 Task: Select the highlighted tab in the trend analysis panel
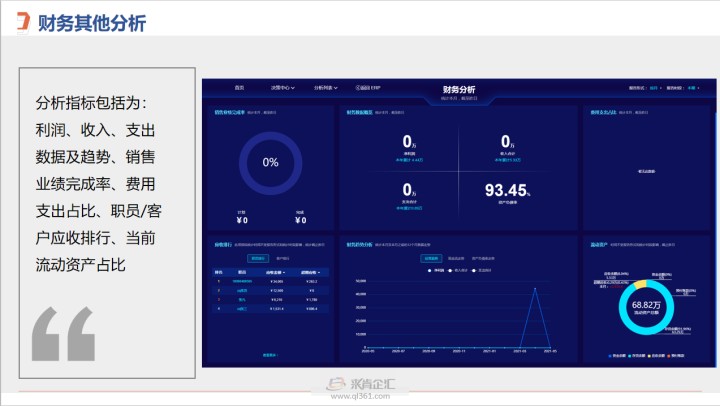point(431,259)
